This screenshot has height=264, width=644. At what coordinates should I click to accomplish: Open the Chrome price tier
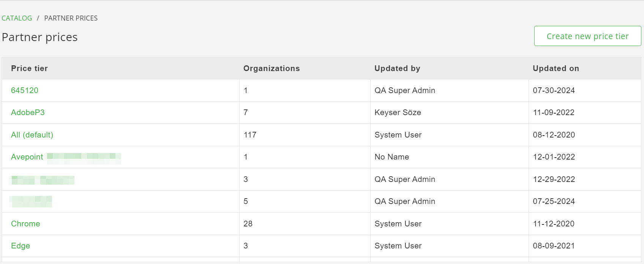[25, 224]
